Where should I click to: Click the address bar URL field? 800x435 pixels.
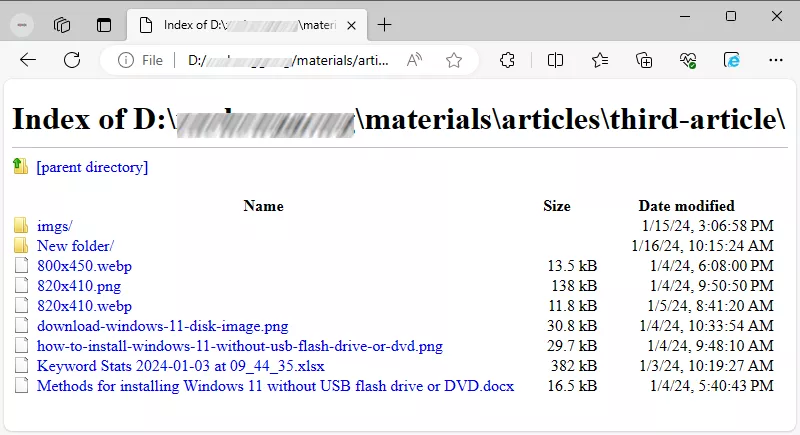click(x=288, y=61)
